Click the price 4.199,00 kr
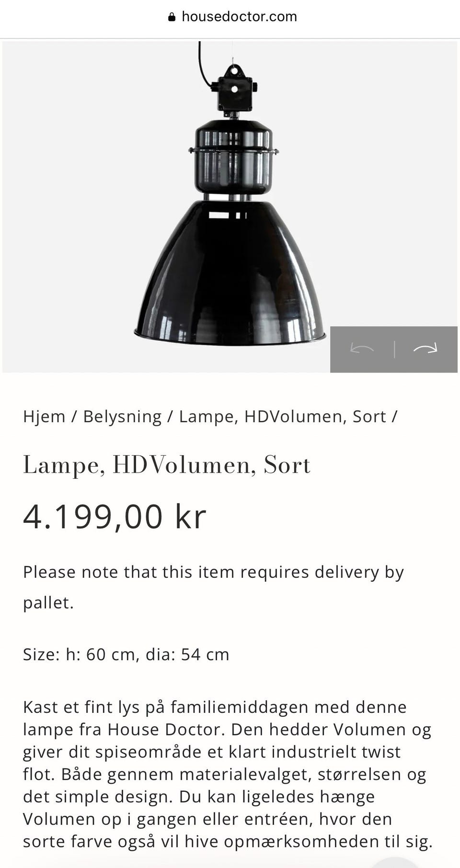Viewport: 460px width, 868px height. coord(115,517)
